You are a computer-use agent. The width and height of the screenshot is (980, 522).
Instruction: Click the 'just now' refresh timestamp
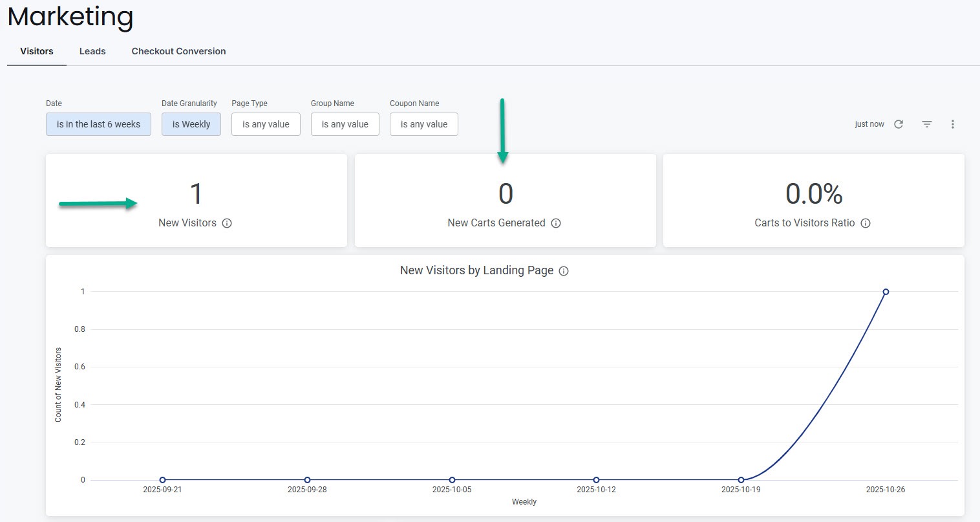(x=869, y=124)
